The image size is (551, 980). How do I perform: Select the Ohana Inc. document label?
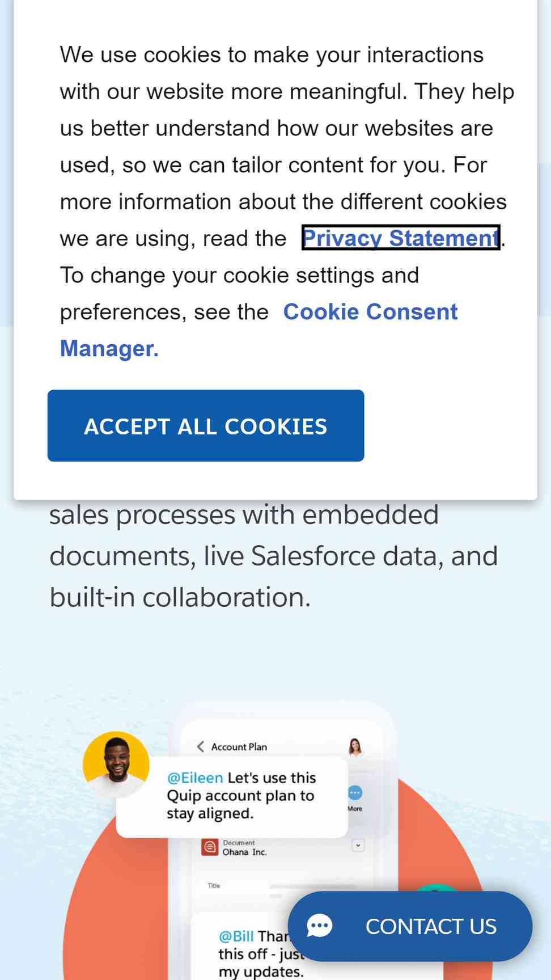click(x=244, y=852)
